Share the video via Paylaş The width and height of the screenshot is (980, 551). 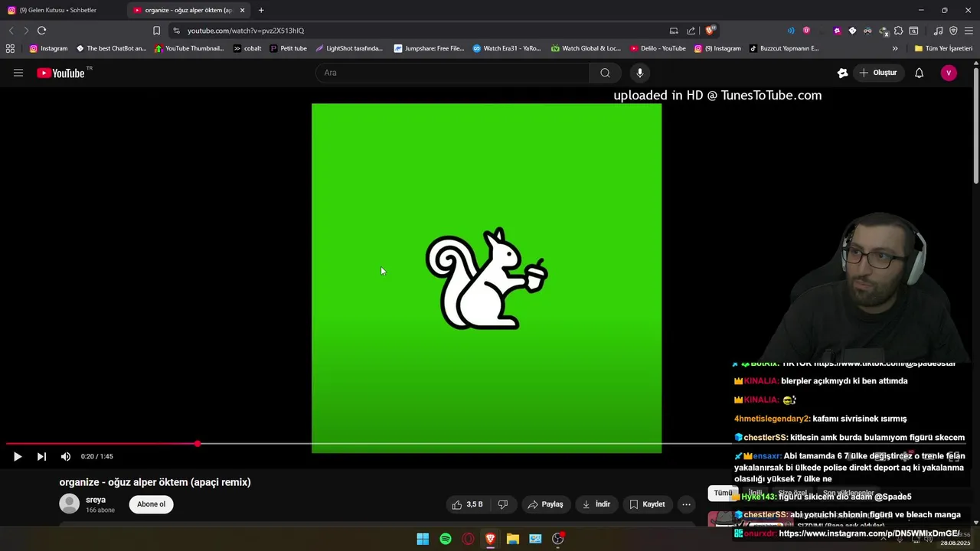click(x=546, y=504)
